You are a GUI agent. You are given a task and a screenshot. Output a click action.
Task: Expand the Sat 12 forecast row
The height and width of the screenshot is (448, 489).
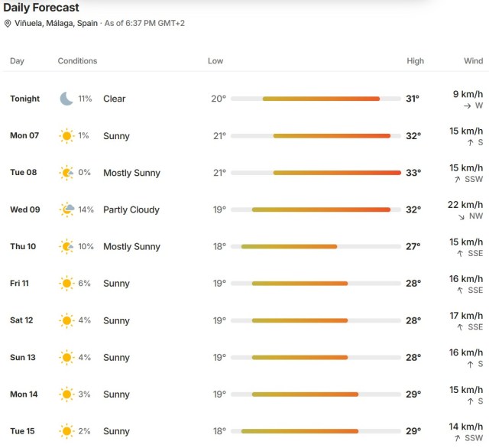tap(244, 320)
